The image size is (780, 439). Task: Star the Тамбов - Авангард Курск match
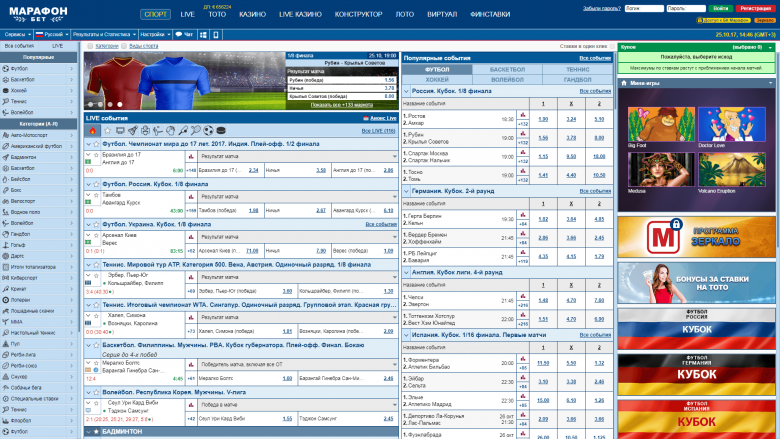pos(97,195)
